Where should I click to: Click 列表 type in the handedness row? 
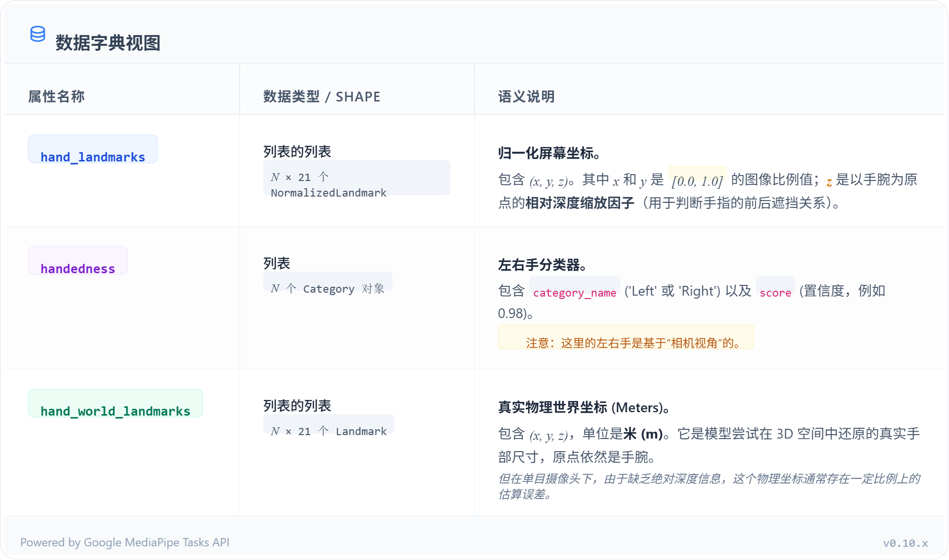[277, 263]
